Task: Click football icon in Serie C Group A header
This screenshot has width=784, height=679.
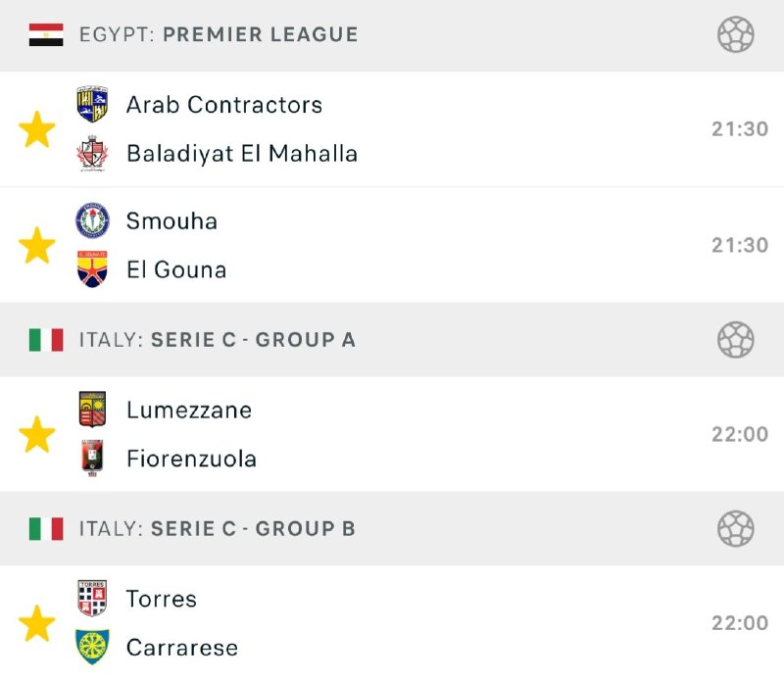Action: point(735,340)
